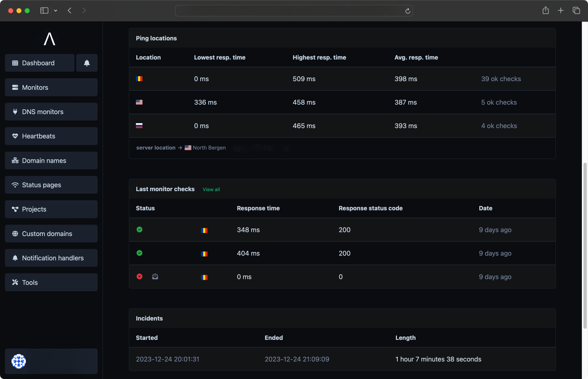Select Heartbeats in the sidebar
588x379 pixels.
[51, 136]
